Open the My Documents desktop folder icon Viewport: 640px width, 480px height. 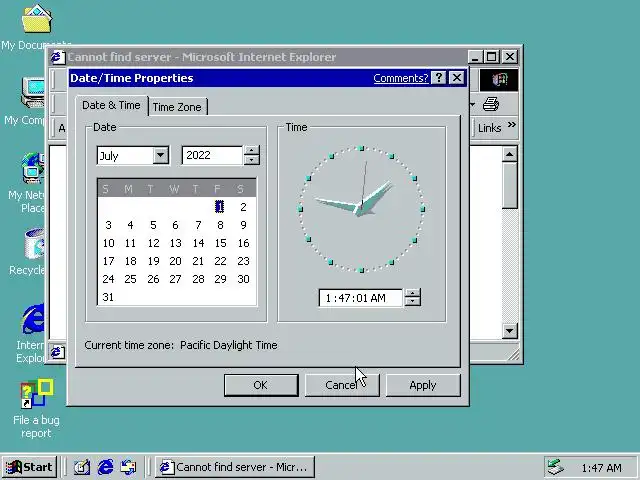pos(36,20)
